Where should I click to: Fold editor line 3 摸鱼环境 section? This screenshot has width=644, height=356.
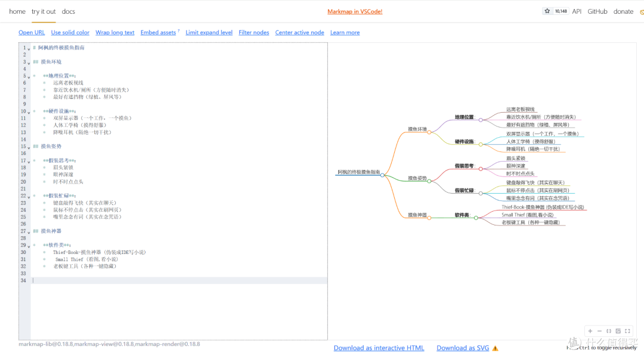29,63
